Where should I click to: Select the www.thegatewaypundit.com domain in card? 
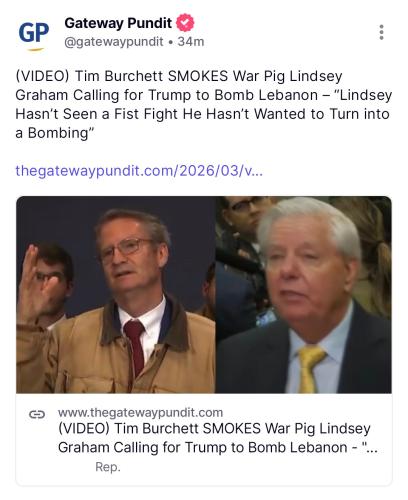[x=140, y=413]
